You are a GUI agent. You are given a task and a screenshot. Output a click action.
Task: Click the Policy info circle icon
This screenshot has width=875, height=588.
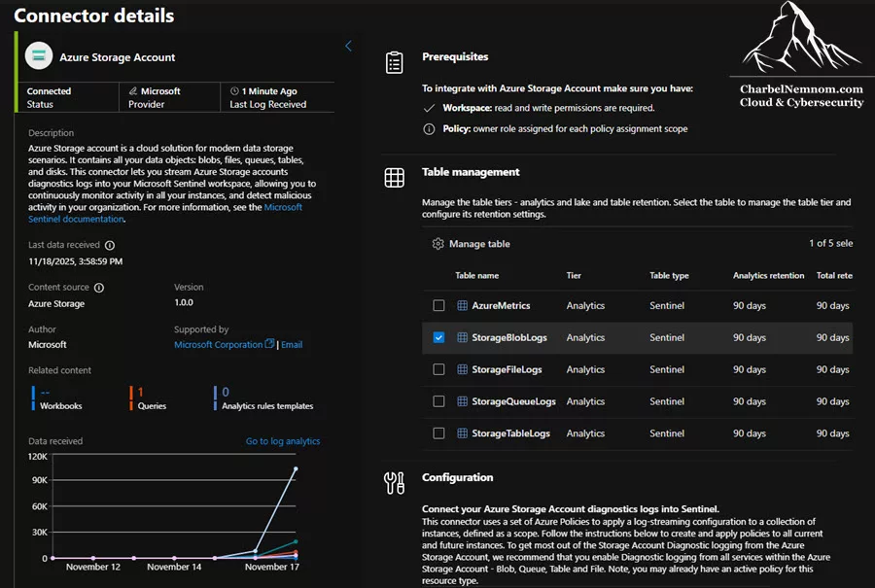click(x=429, y=129)
